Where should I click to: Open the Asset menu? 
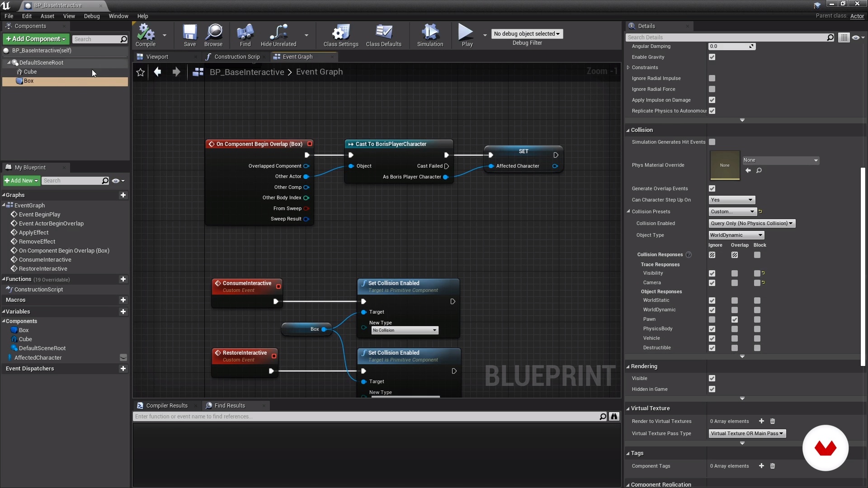47,16
